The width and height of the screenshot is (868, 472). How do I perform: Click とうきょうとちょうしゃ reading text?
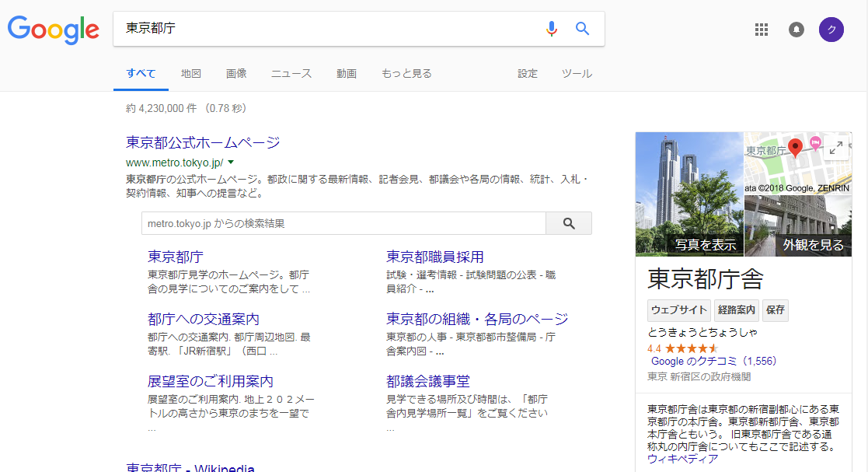click(x=702, y=332)
